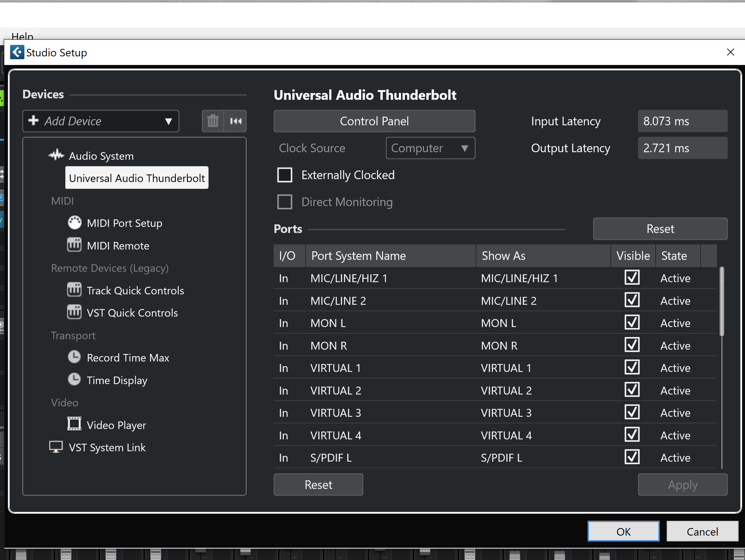Toggle Visible checkbox for VIRTUAL 3
This screenshot has width=745, height=560.
tap(632, 412)
